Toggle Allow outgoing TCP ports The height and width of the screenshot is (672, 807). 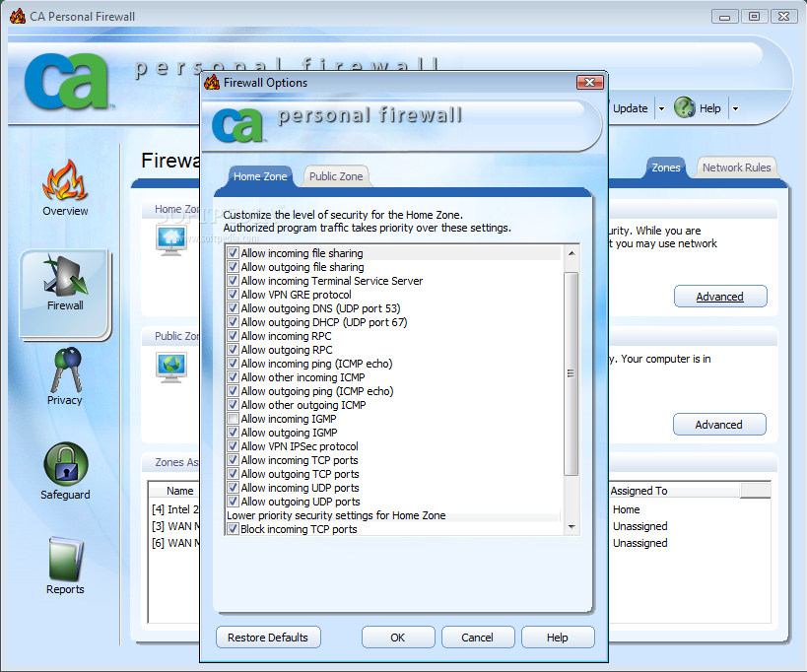(x=233, y=474)
